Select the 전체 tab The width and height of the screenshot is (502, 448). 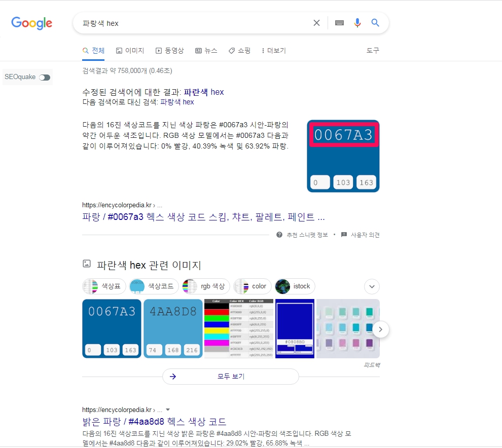(x=93, y=51)
